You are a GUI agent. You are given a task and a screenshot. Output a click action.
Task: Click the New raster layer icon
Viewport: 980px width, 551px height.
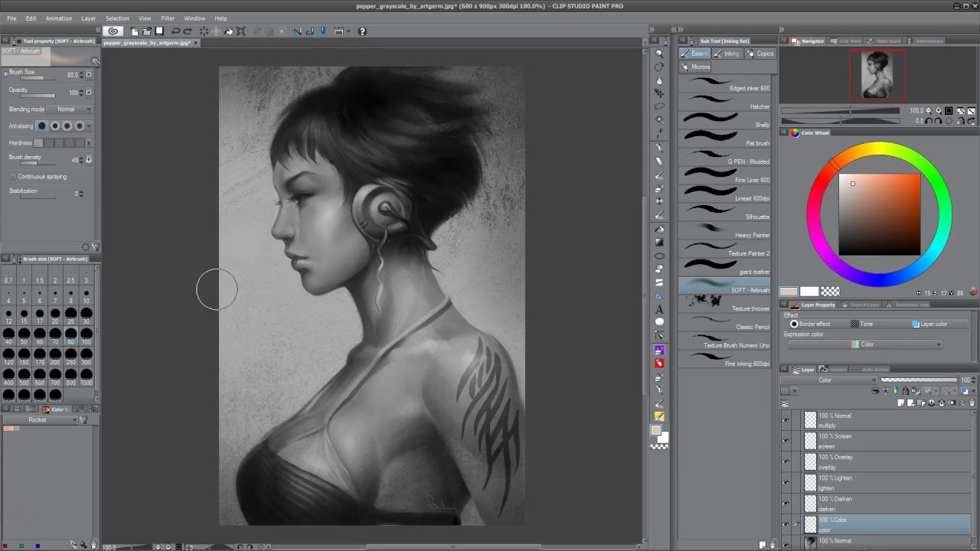[x=901, y=403]
